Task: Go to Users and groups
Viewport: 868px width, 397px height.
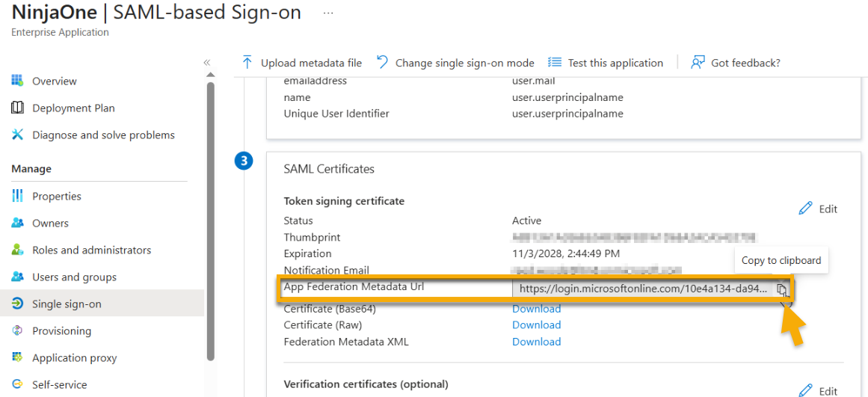Action: [x=74, y=277]
